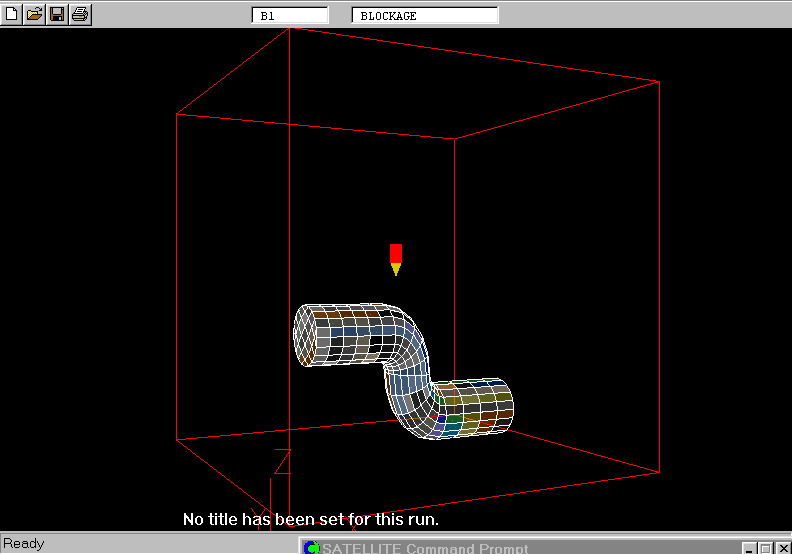The image size is (792, 554).
Task: Click the 'No title has been set' text
Action: tap(310, 520)
